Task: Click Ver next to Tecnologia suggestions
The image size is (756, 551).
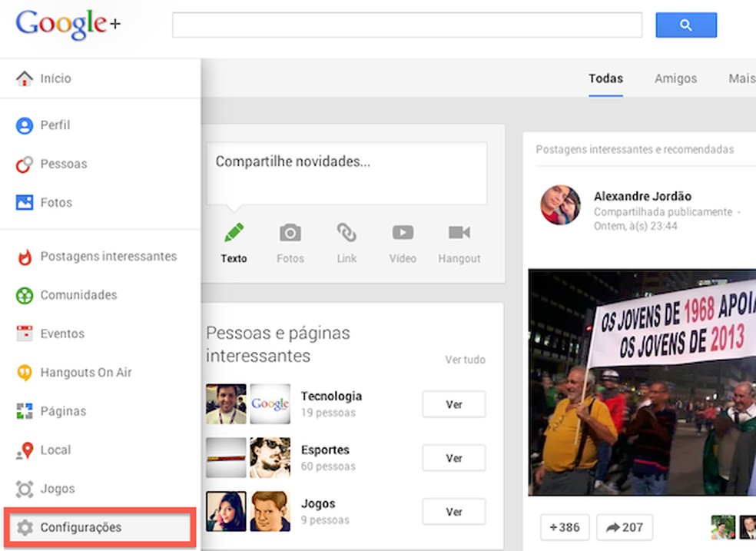Action: coord(453,404)
